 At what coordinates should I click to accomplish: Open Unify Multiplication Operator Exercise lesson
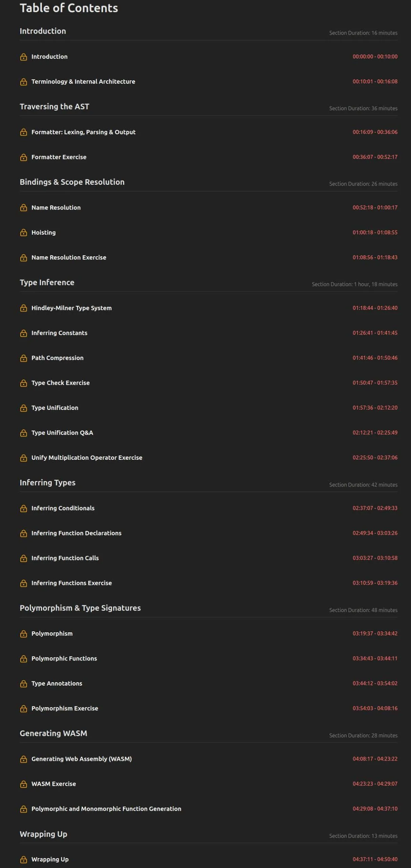pos(87,458)
